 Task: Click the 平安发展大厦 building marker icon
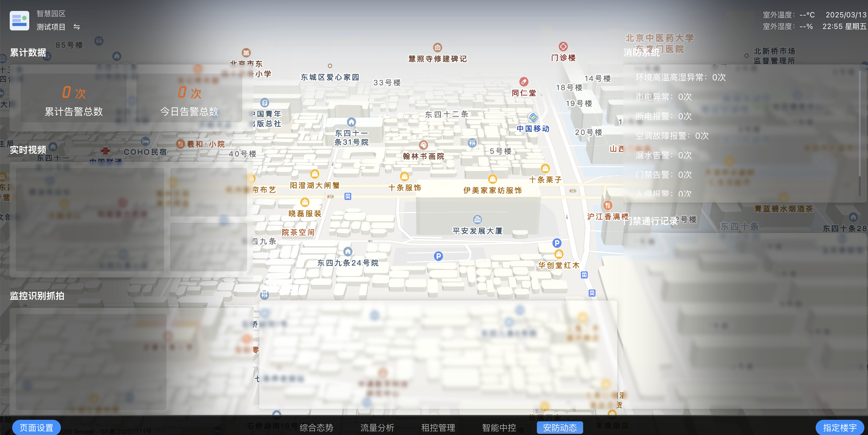477,220
